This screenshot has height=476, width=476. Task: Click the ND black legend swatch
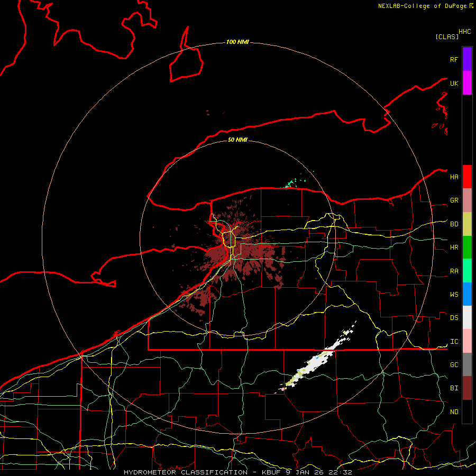[467, 411]
